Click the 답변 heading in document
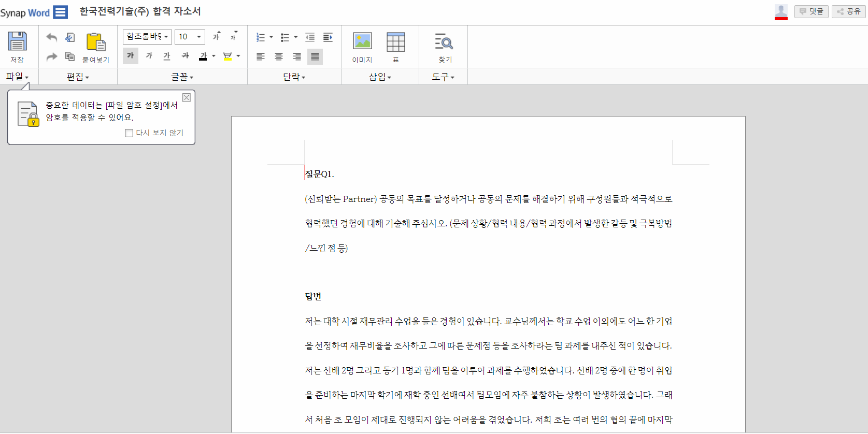The height and width of the screenshot is (434, 868). click(313, 296)
